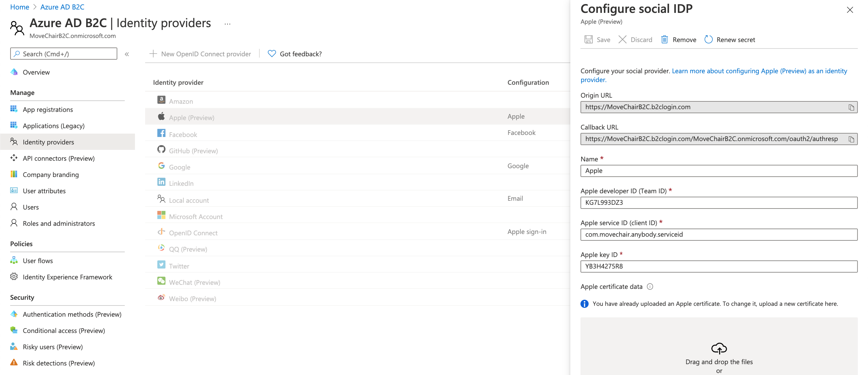Click the Azure AD B2C breadcrumb link
Screen dimensions: 868x375
click(62, 7)
